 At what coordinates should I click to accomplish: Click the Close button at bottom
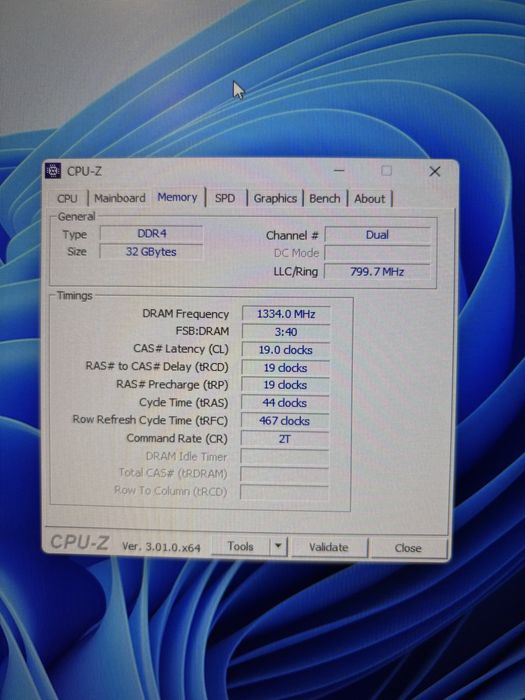(x=408, y=548)
